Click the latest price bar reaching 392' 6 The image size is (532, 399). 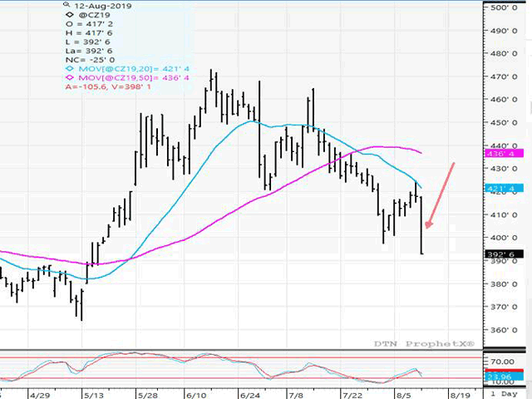coord(421,225)
